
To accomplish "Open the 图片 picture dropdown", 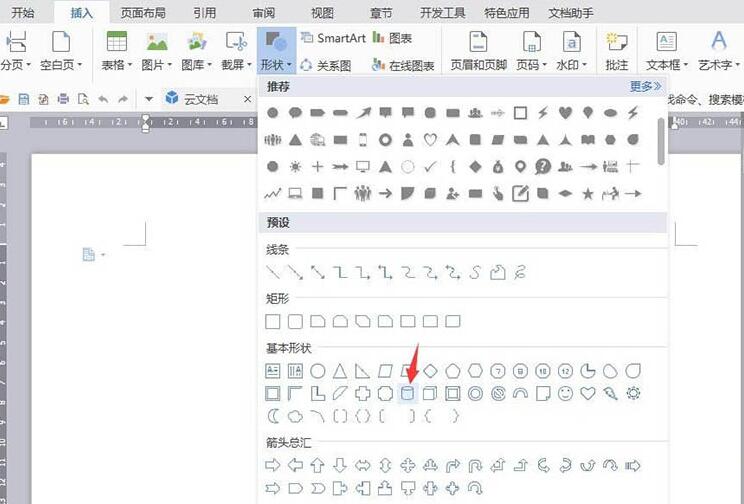I will [x=157, y=64].
